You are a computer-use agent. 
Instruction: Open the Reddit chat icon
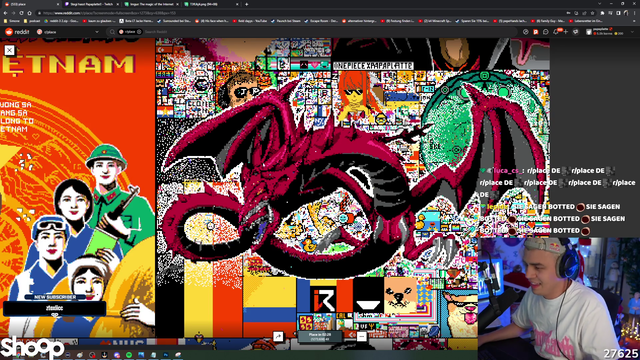[x=546, y=32]
